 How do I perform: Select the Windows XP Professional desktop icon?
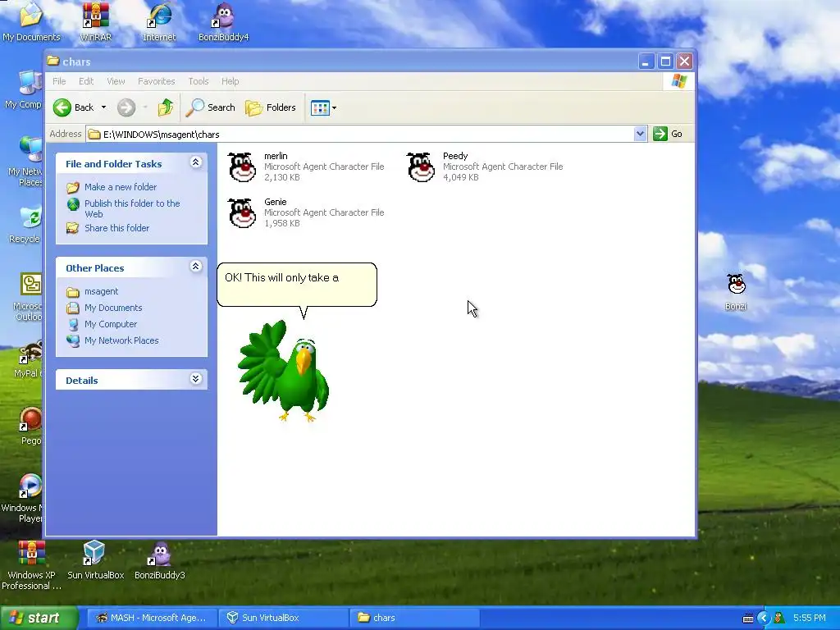pyautogui.click(x=31, y=565)
